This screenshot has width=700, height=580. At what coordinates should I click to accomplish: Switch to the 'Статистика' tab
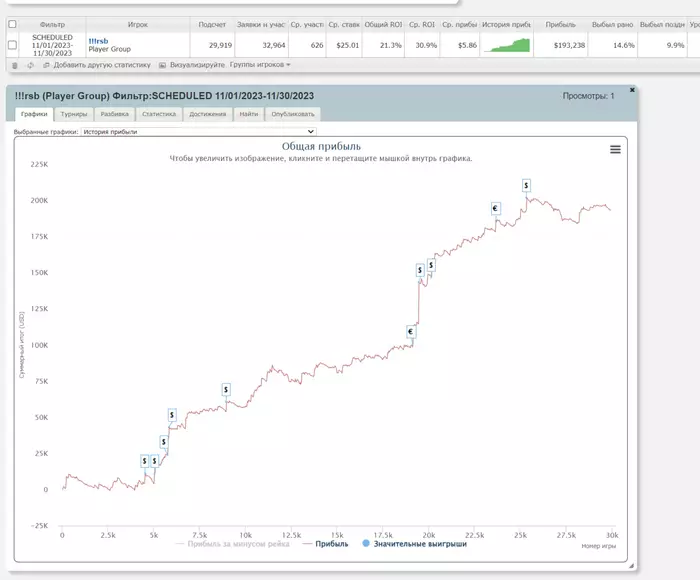tap(159, 114)
